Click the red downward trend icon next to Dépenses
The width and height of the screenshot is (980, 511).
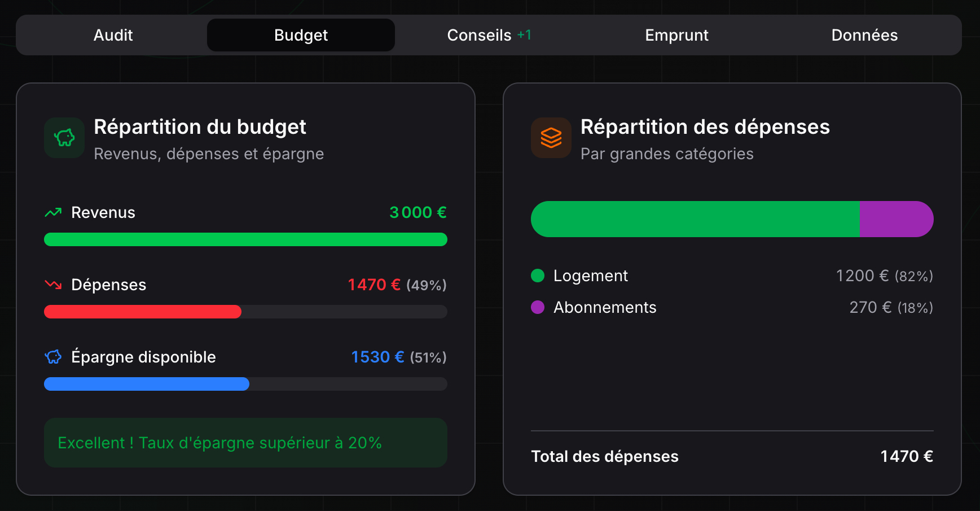52,285
